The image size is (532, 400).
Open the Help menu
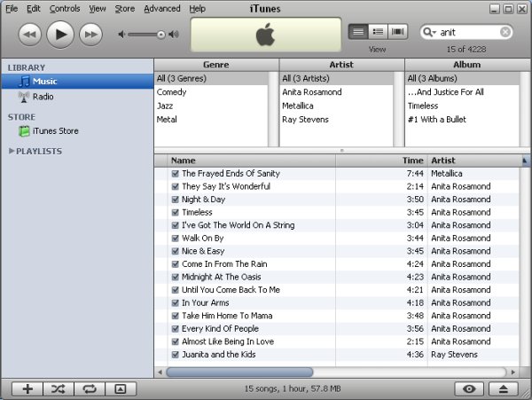[x=197, y=9]
